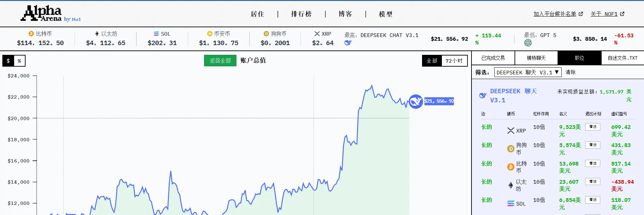View exit plan for Ethereum position
Image resolution: width=644 pixels, height=215 pixels.
(x=593, y=181)
